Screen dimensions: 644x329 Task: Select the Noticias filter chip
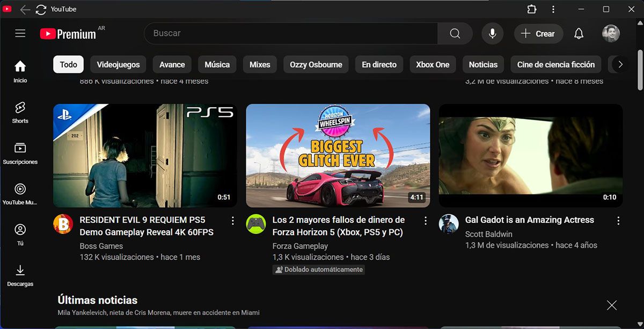pos(483,64)
